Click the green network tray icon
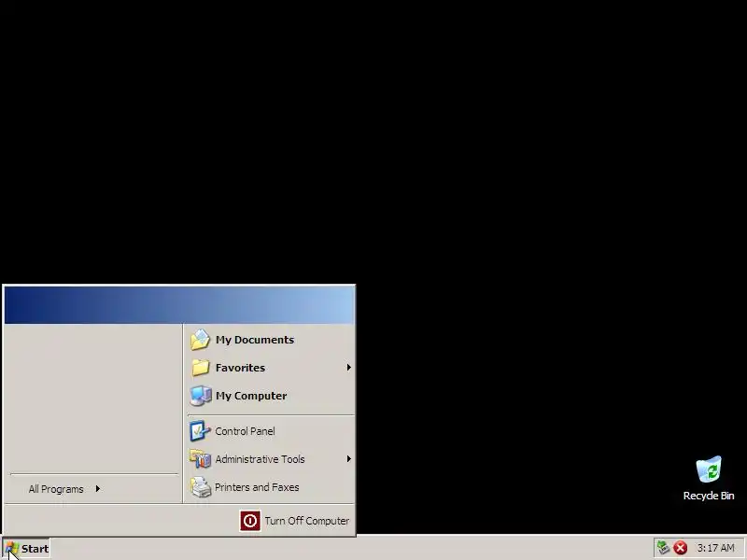This screenshot has width=747, height=560. [x=663, y=548]
